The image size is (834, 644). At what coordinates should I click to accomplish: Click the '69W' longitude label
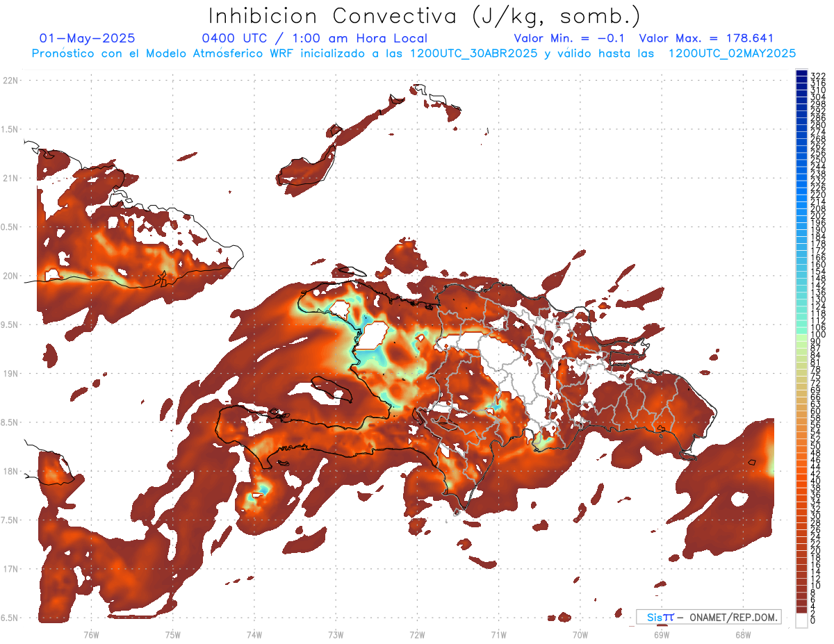point(662,634)
